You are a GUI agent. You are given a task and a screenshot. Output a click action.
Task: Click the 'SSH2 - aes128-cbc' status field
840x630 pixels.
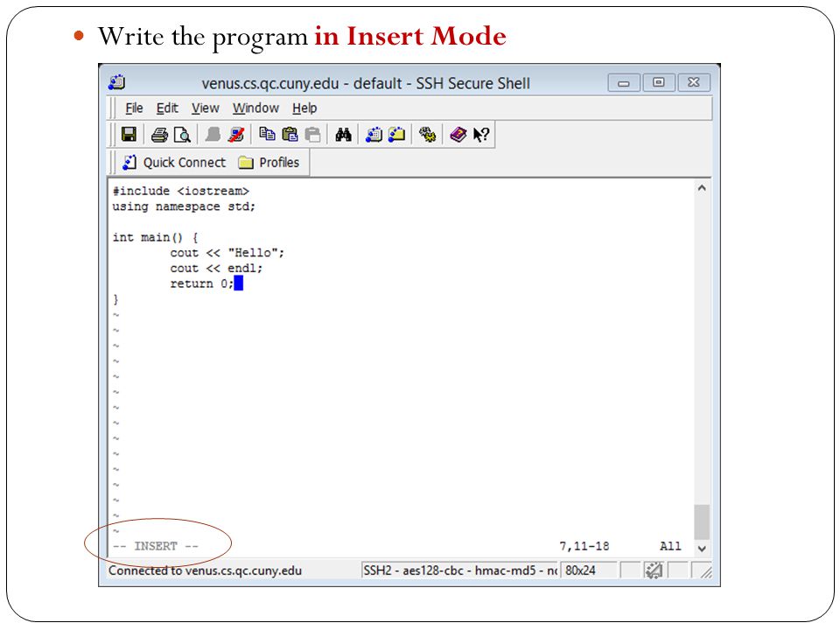pos(460,571)
